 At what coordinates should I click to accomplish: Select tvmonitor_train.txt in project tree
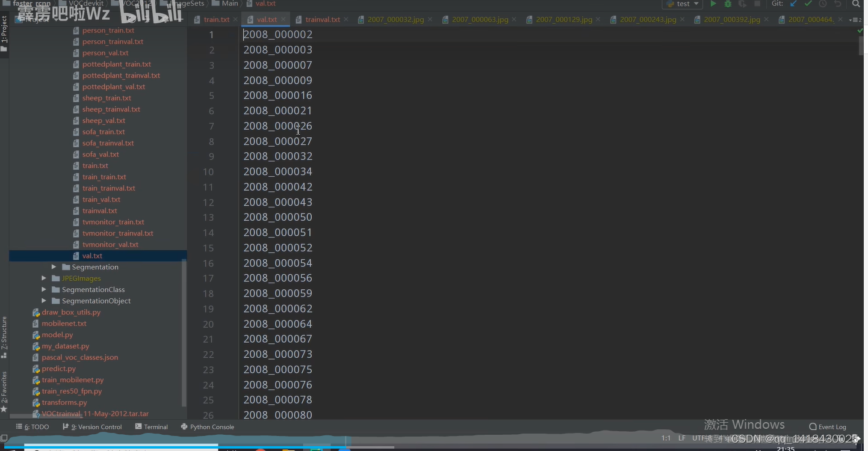point(113,222)
